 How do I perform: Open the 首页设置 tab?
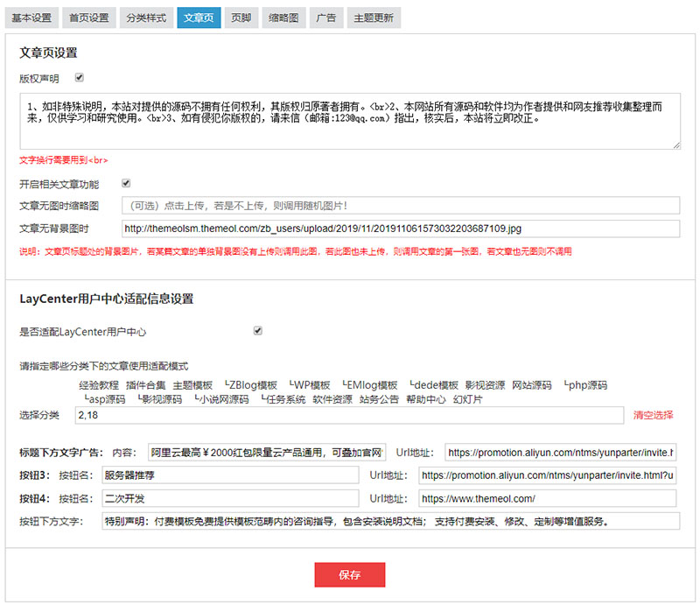click(x=88, y=18)
